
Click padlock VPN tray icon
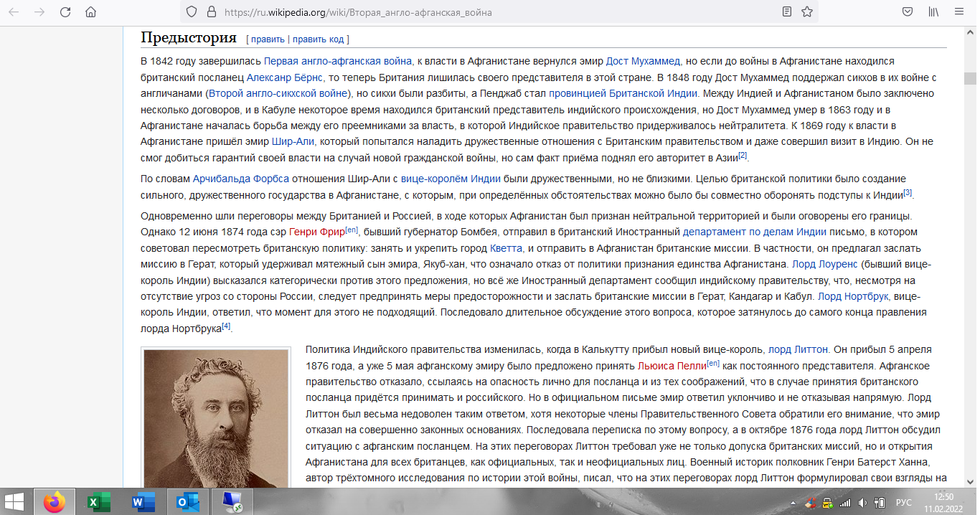coord(827,502)
